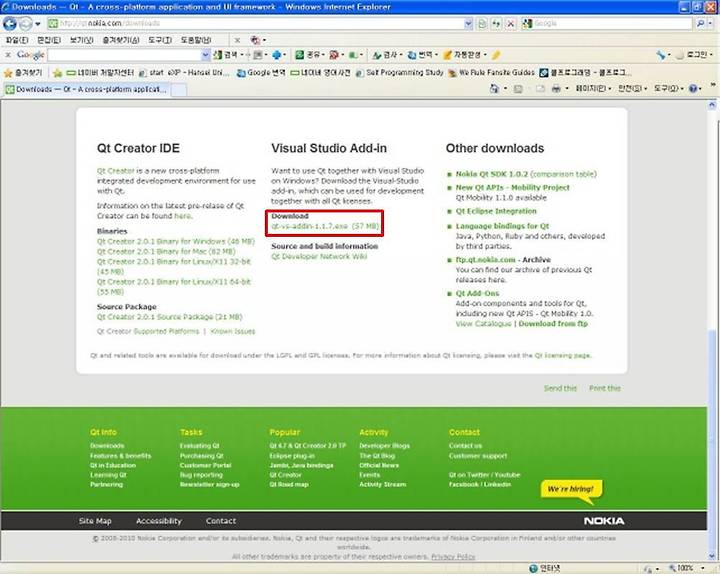This screenshot has width=720, height=574.
Task: Click the Qt Creator link in intro text
Action: (115, 171)
